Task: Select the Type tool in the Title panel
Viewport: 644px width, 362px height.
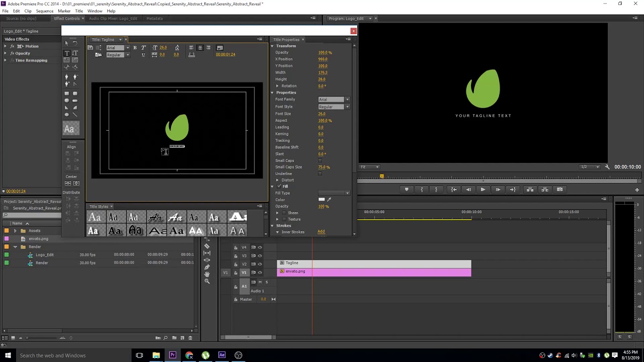Action: [66, 53]
